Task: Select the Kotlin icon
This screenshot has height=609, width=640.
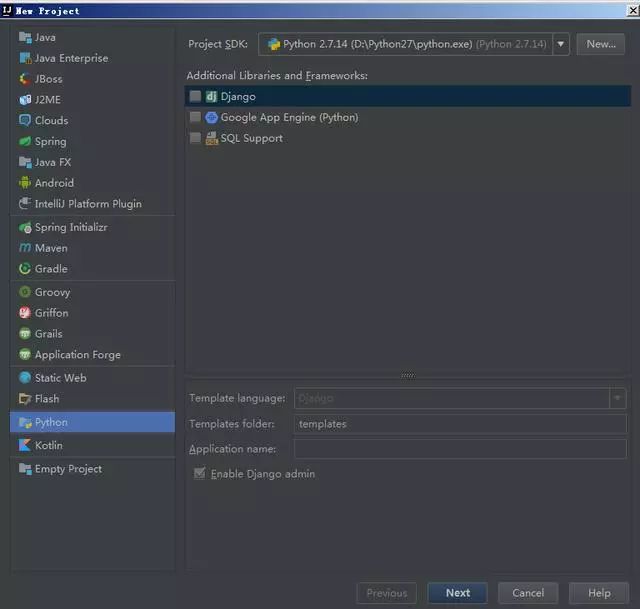Action: click(25, 445)
